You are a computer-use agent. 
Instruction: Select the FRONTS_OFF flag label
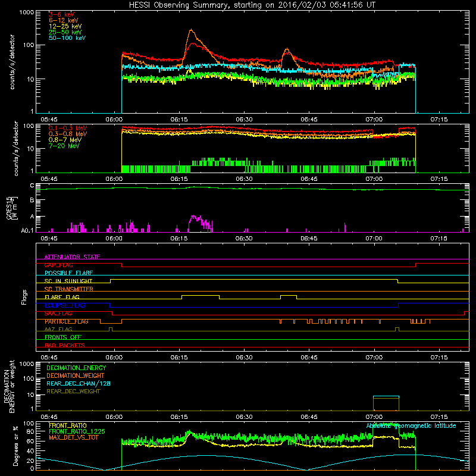pyautogui.click(x=63, y=337)
